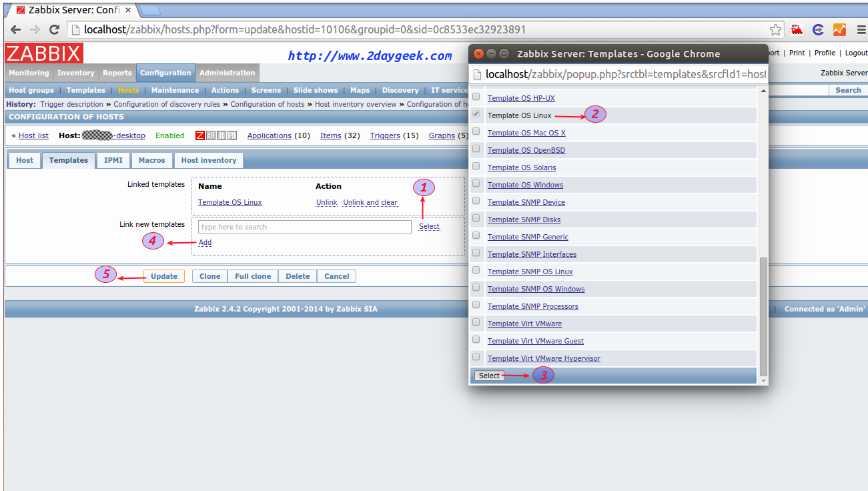The height and width of the screenshot is (491, 868).
Task: Bookmark this page with the star icon
Action: tap(775, 30)
